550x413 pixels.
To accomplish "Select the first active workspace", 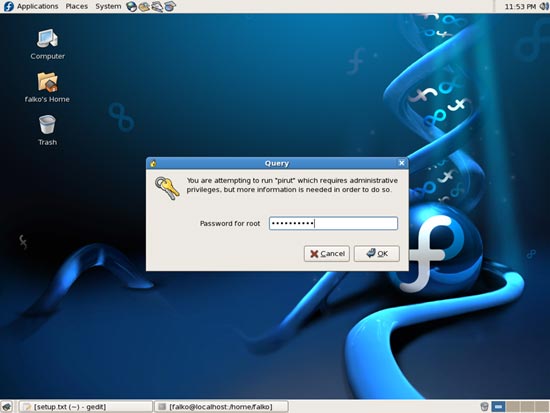I will click(x=498, y=407).
